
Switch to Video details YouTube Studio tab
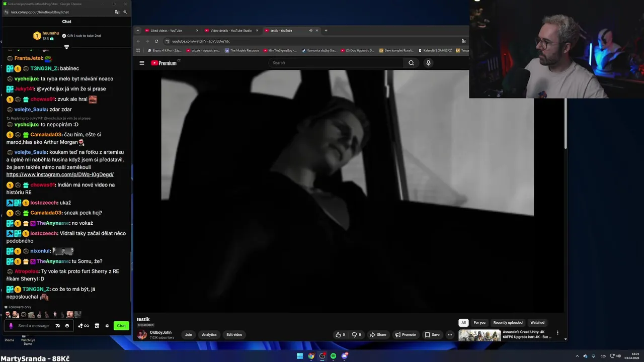(231, 31)
